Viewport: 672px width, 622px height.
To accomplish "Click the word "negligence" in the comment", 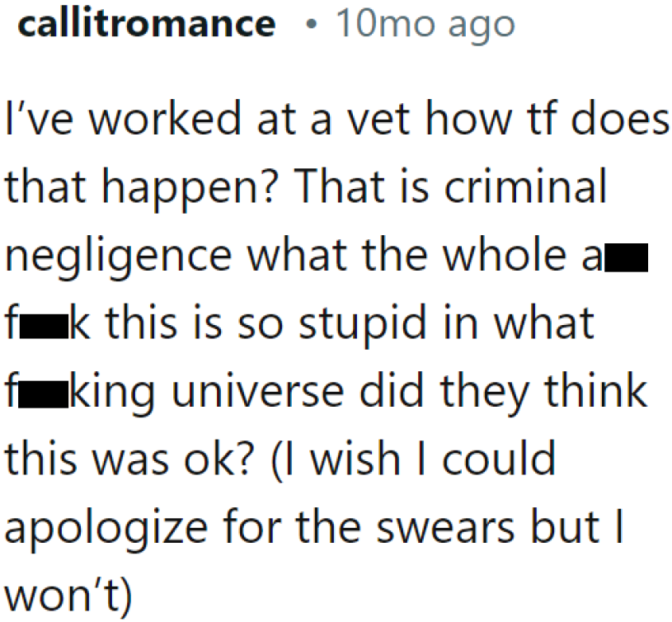I will (118, 256).
